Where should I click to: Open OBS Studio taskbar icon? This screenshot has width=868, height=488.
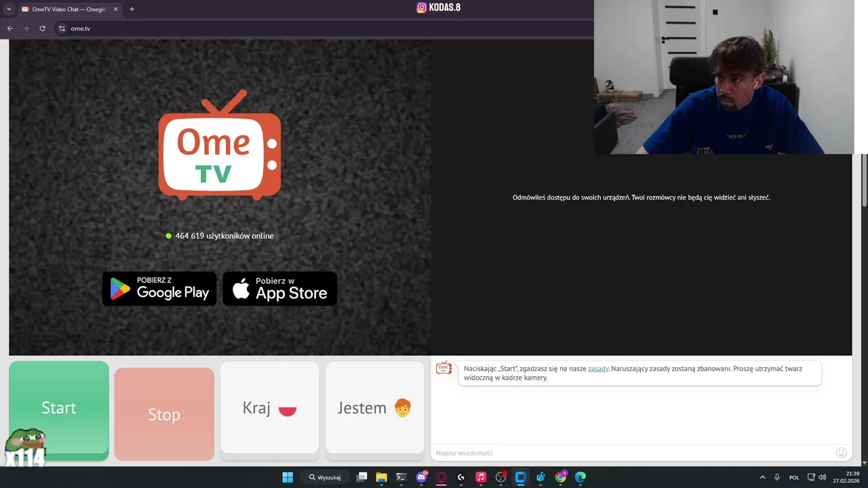tap(501, 477)
